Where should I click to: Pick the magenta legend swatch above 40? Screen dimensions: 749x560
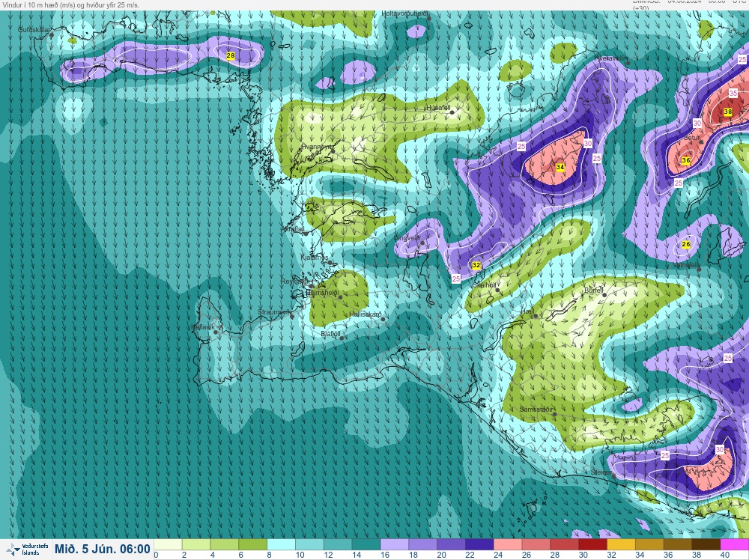click(x=736, y=545)
